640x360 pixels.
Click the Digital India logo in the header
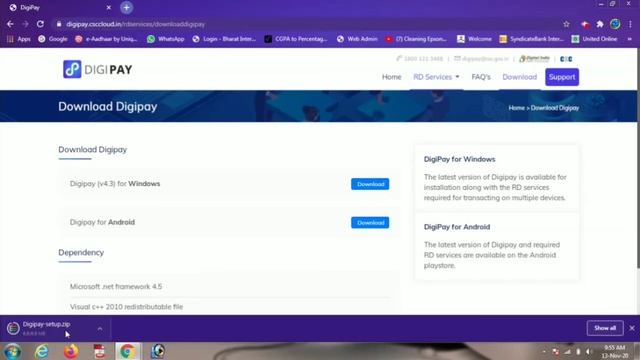(534, 59)
